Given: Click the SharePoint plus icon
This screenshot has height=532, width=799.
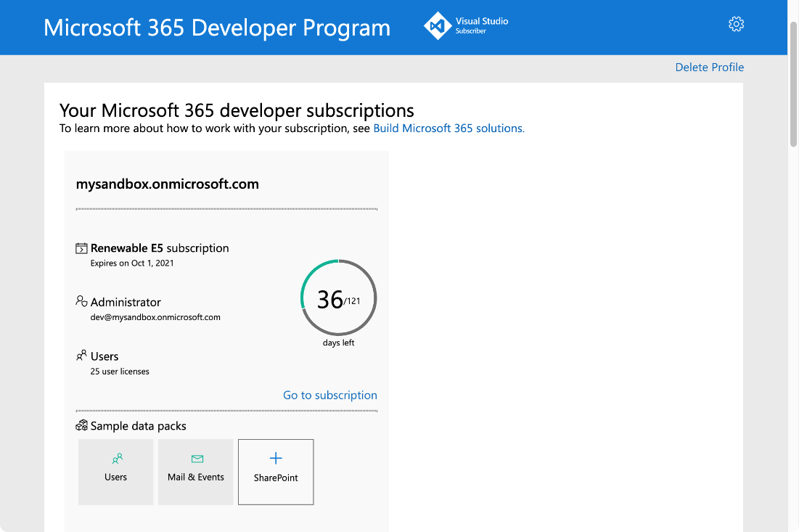Looking at the screenshot, I should click(276, 458).
